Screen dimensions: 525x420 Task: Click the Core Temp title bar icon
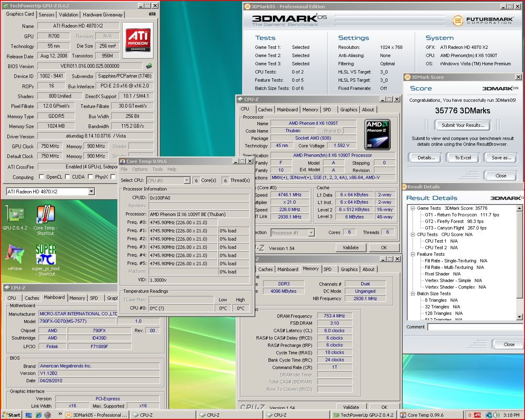(123, 161)
